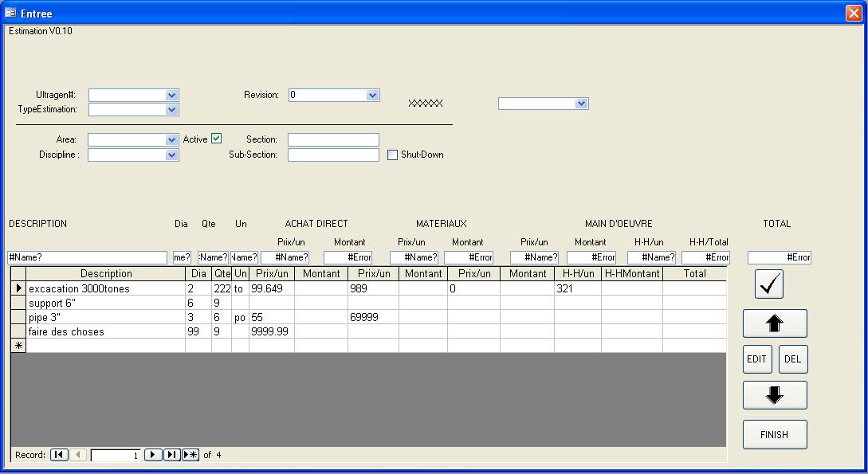Select row marker of faire des choses
This screenshot has height=474, width=868.
point(18,331)
